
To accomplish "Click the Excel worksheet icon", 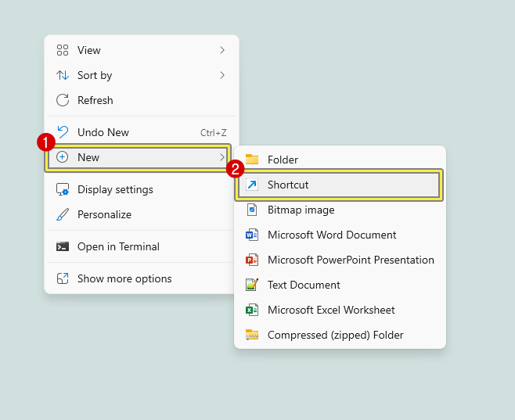I will tap(252, 310).
